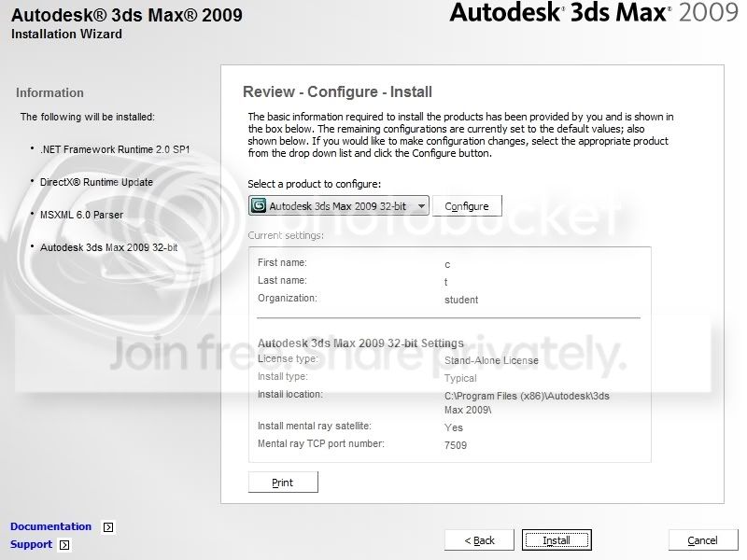Select 'DirectX® Runtime Update' list entry
The width and height of the screenshot is (747, 560).
tap(96, 182)
